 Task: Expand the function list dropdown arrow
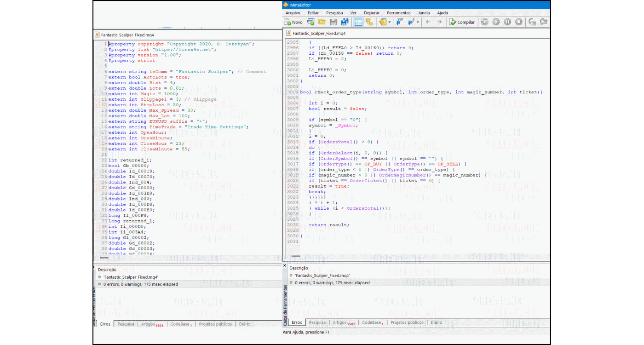click(x=418, y=22)
